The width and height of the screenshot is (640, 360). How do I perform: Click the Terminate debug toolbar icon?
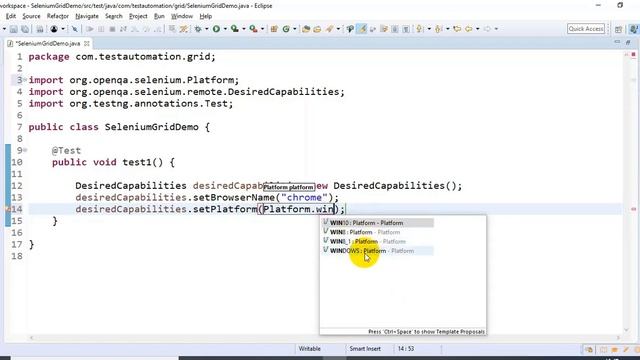[x=112, y=29]
